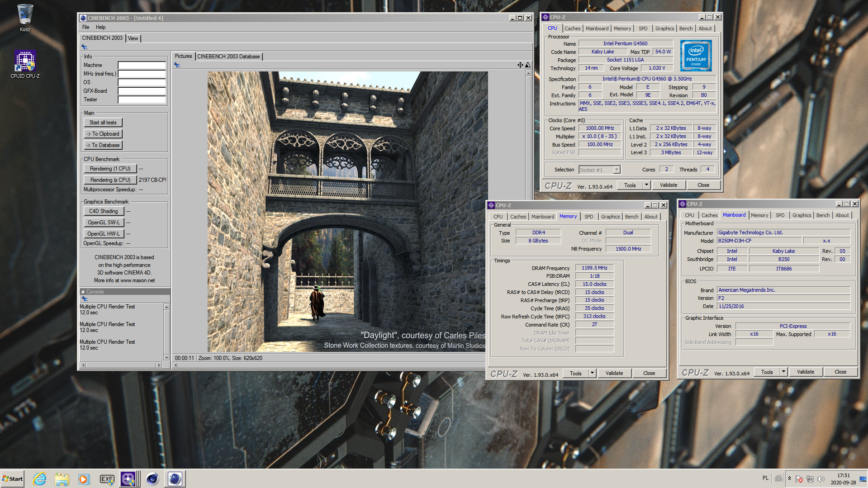Expand Tools arrow in Mainboard window
This screenshot has height=488, width=868.
[783, 372]
